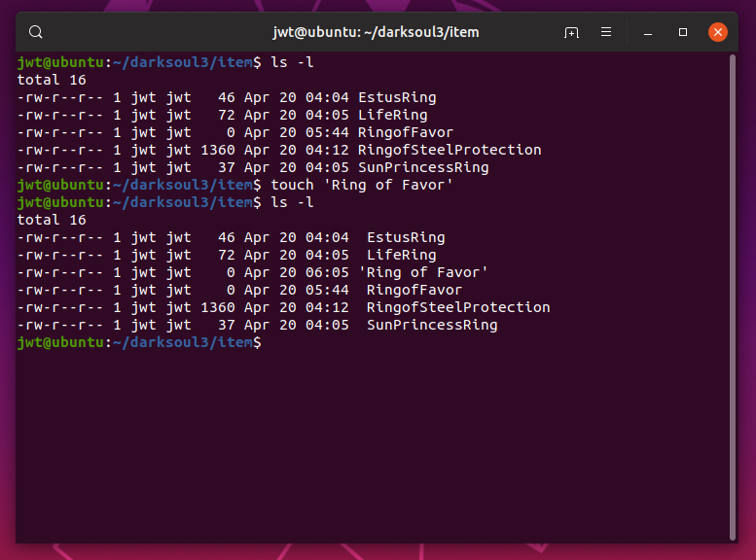The width and height of the screenshot is (756, 560).
Task: Click the first 'total 16' line
Action: point(52,80)
